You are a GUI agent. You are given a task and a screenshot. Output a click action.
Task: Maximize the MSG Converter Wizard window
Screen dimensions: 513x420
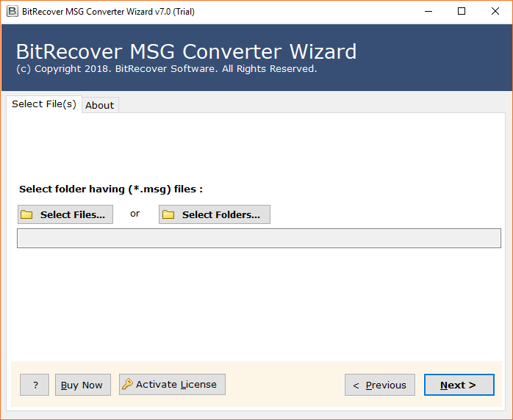(x=462, y=12)
